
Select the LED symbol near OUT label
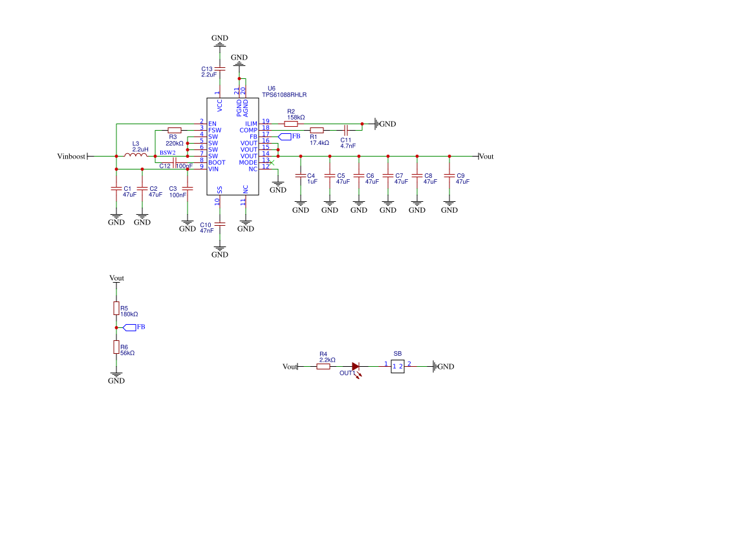pos(355,366)
